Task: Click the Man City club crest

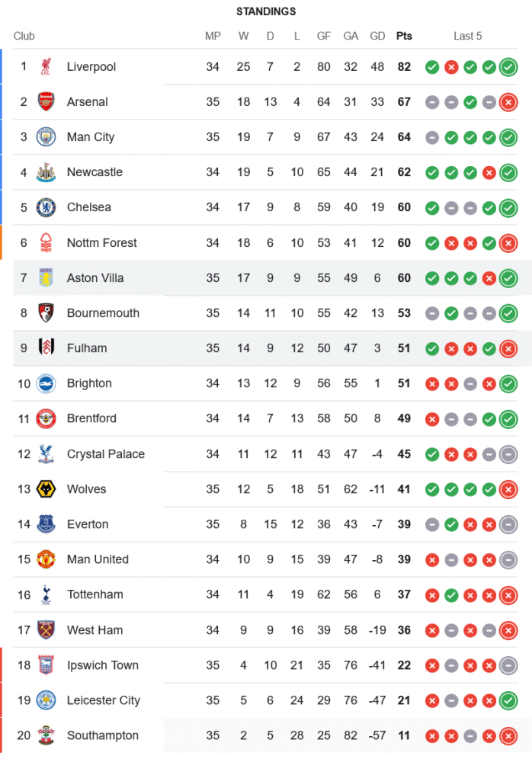Action: click(x=46, y=137)
